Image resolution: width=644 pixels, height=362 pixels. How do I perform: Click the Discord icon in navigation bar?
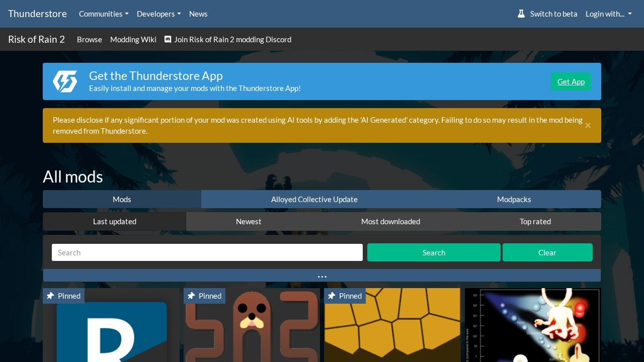tap(168, 39)
